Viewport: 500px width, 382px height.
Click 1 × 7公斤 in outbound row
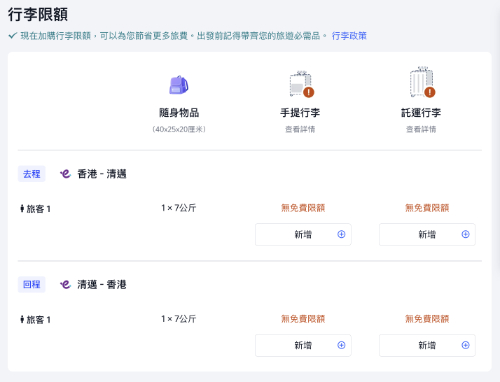(179, 208)
